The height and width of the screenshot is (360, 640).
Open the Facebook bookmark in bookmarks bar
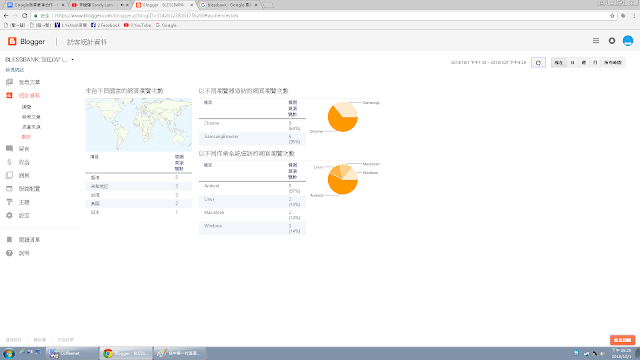(105, 25)
